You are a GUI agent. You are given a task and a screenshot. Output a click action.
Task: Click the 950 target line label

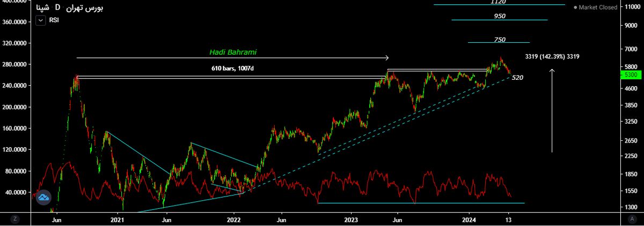(500, 16)
